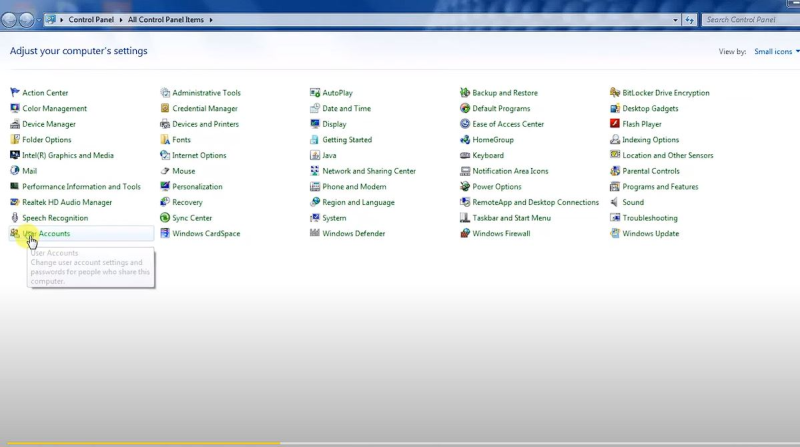The width and height of the screenshot is (800, 447).
Task: Click the Windows Firewall icon
Action: [x=465, y=233]
